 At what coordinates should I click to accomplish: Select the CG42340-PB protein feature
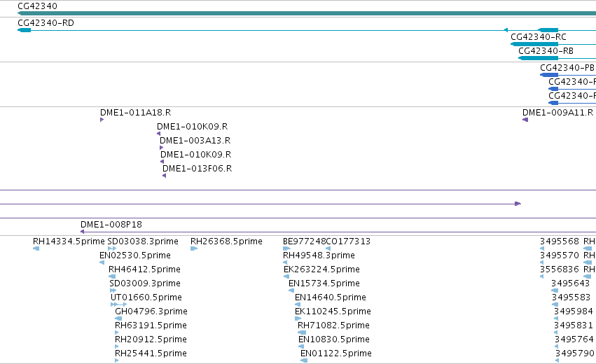(549, 75)
